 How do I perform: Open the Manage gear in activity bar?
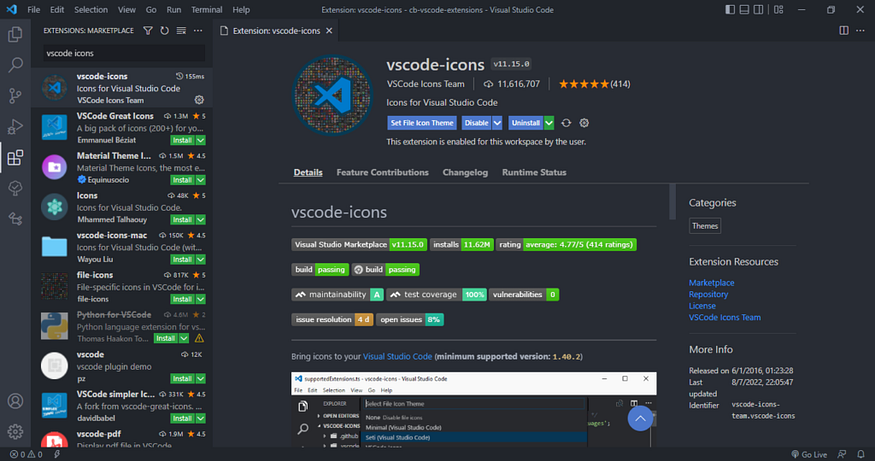pyautogui.click(x=15, y=431)
